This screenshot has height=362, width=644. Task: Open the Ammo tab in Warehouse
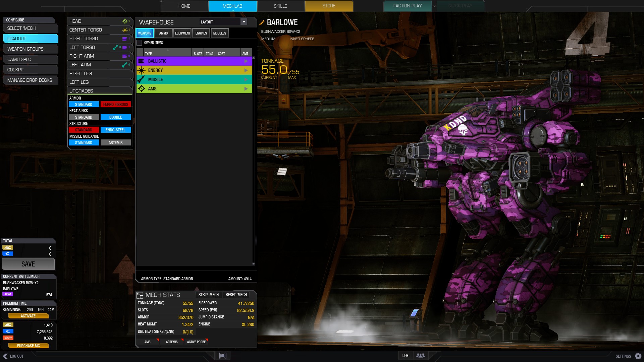[x=163, y=33]
